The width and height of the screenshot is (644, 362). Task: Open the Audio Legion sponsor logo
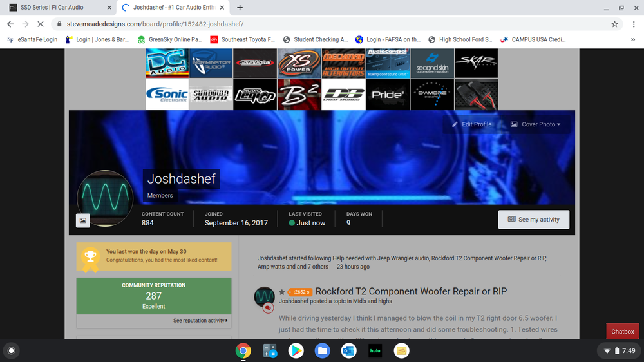255,95
